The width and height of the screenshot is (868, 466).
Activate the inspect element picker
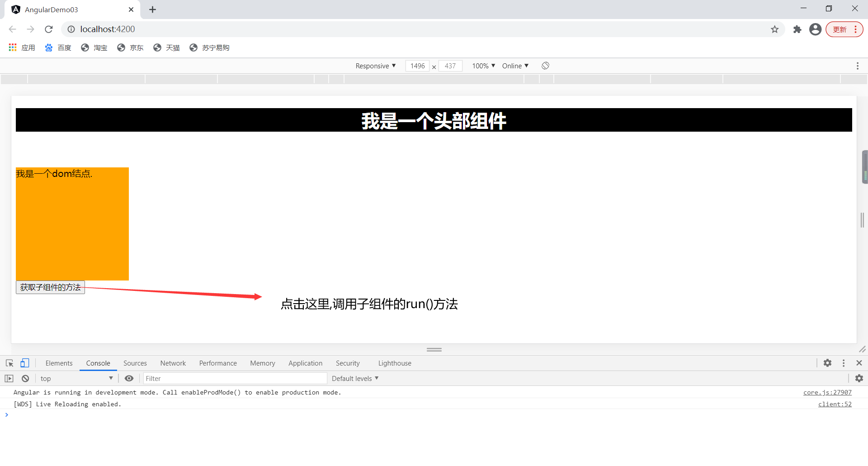point(9,363)
